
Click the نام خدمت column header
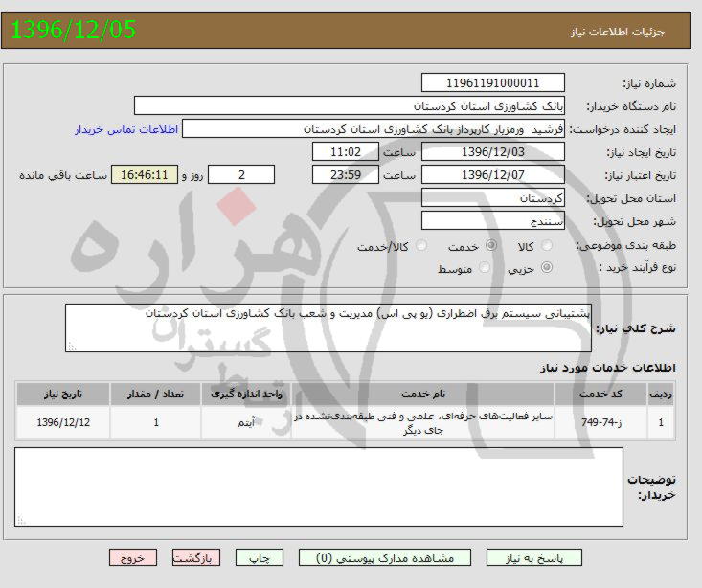[x=422, y=395]
